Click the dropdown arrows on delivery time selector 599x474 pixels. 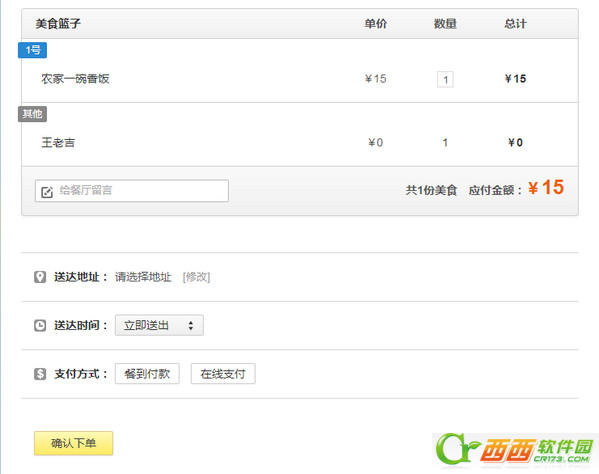tap(191, 325)
